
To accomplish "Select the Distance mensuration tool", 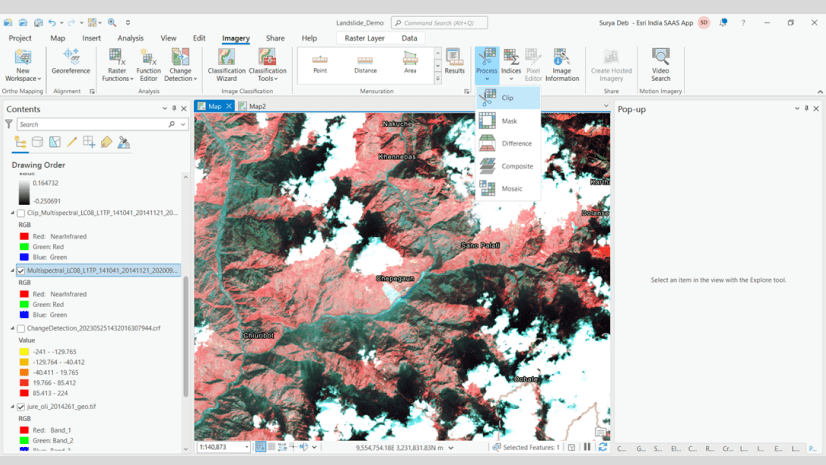I will point(365,64).
